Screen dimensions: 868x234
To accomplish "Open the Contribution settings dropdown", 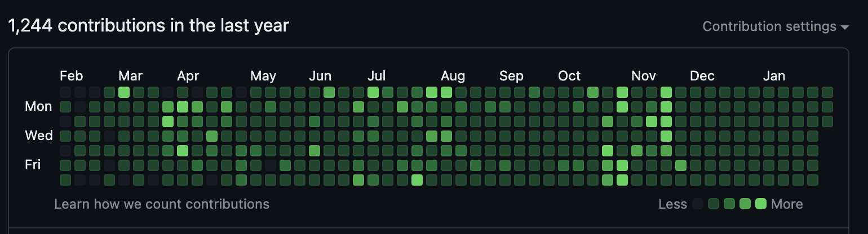I will coord(776,26).
